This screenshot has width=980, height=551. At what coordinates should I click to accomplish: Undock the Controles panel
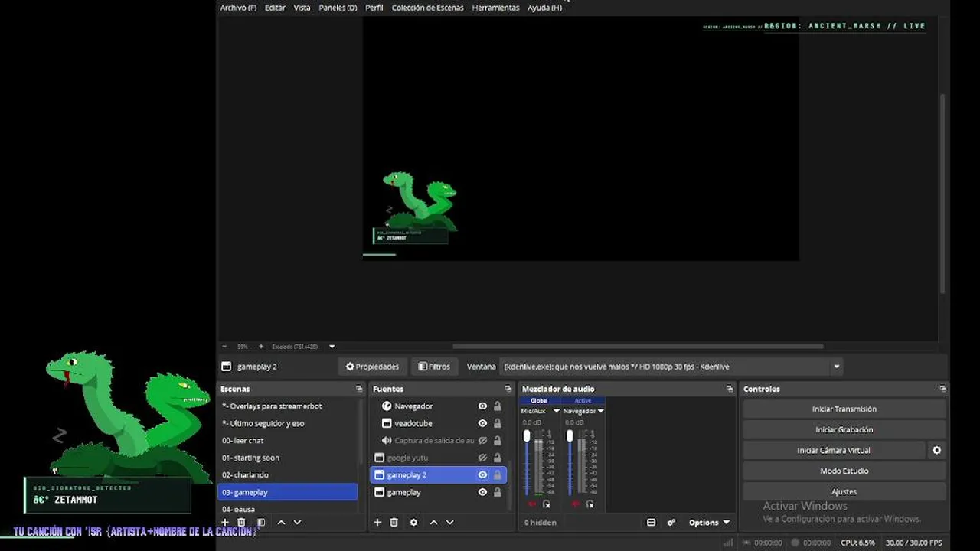(943, 389)
